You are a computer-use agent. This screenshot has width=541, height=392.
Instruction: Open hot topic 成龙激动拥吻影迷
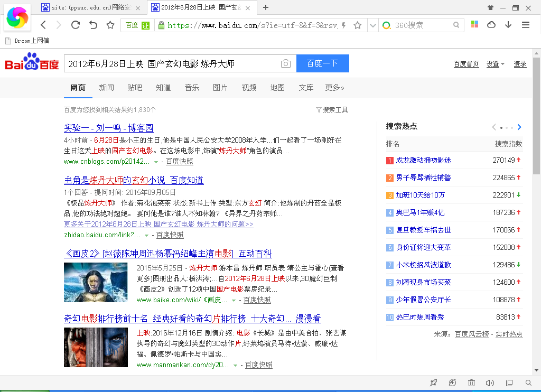click(423, 160)
